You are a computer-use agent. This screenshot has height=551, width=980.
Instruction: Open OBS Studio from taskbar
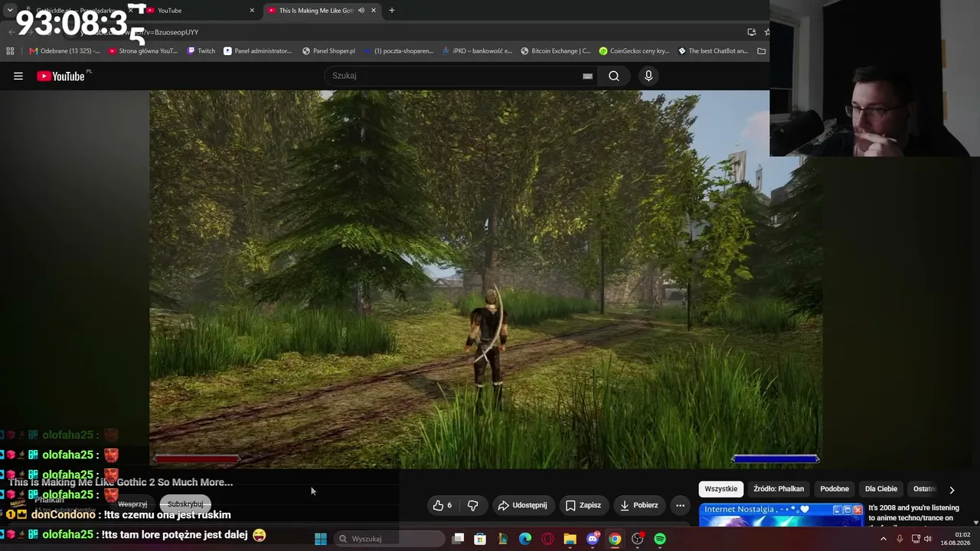(638, 539)
